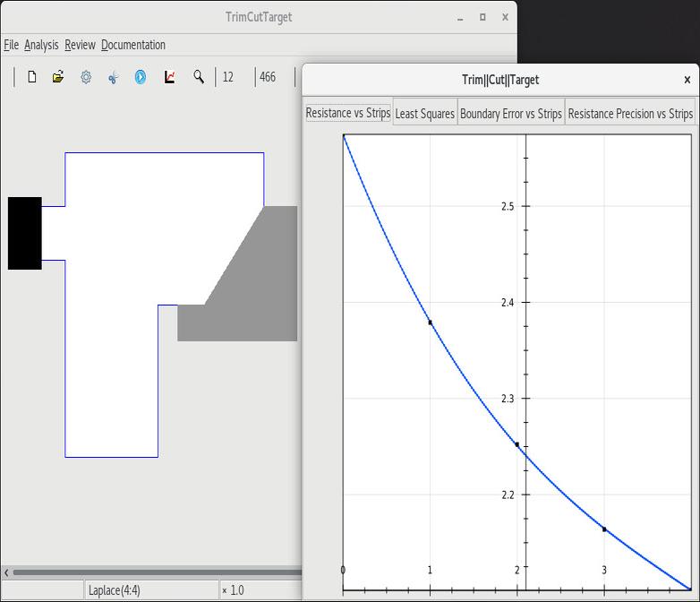
Task: Open settings via the gear icon
Action: [x=86, y=77]
